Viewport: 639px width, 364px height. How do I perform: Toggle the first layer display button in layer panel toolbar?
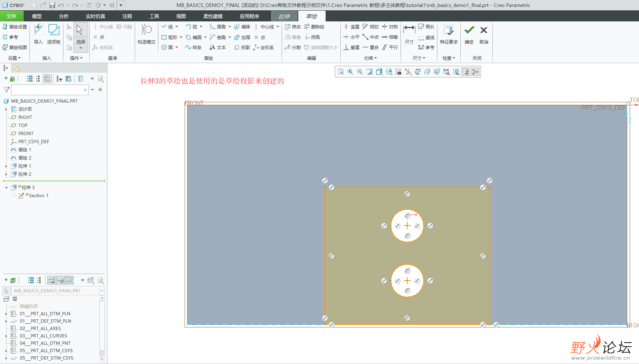[52, 280]
